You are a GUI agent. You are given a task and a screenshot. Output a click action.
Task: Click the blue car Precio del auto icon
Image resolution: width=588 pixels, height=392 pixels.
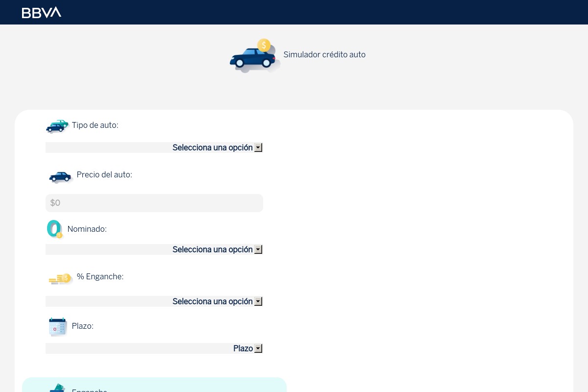[x=61, y=176]
